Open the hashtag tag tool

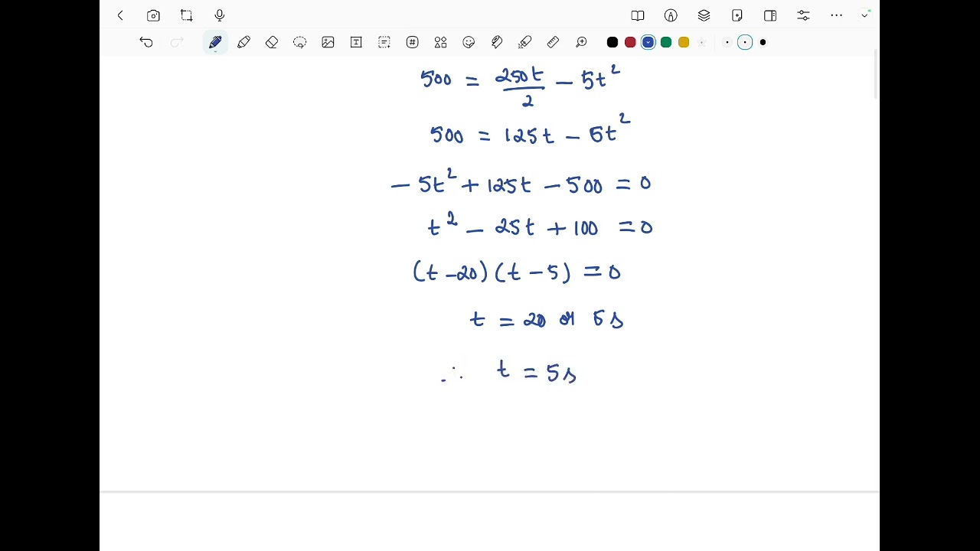tap(412, 42)
